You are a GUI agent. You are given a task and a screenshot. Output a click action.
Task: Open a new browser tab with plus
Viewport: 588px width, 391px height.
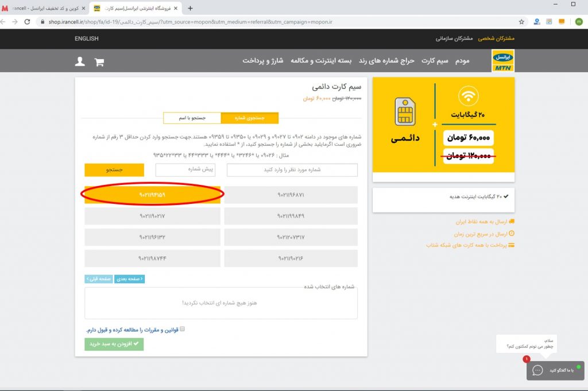click(190, 8)
